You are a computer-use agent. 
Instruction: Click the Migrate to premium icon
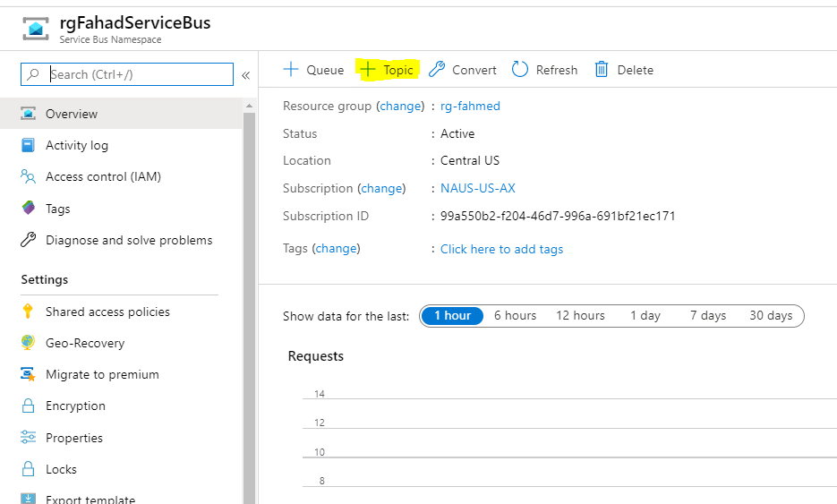pos(29,374)
